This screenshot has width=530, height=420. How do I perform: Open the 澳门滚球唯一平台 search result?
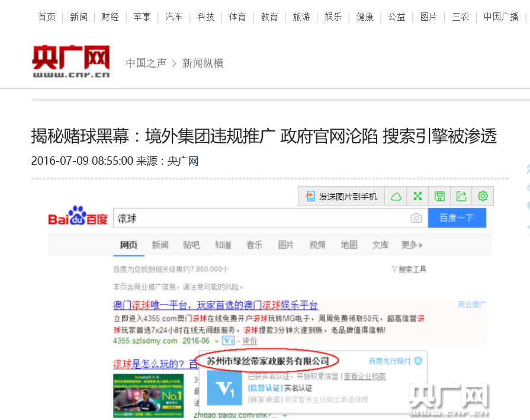[216, 305]
